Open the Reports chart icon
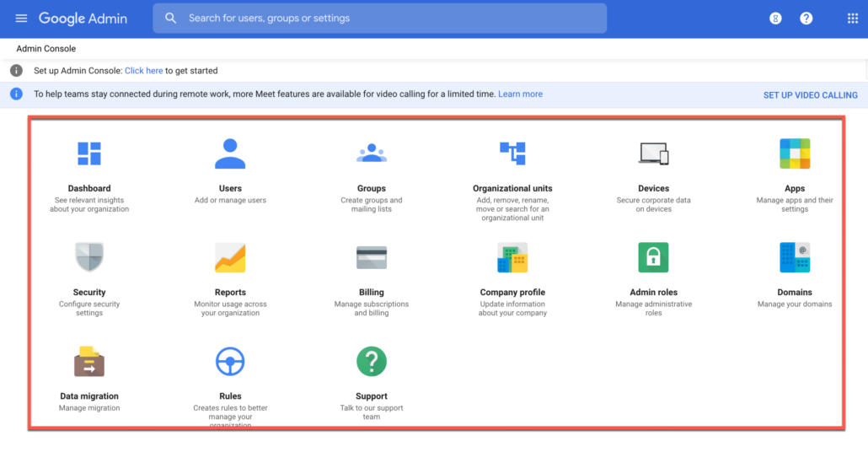The height and width of the screenshot is (452, 868). (230, 257)
